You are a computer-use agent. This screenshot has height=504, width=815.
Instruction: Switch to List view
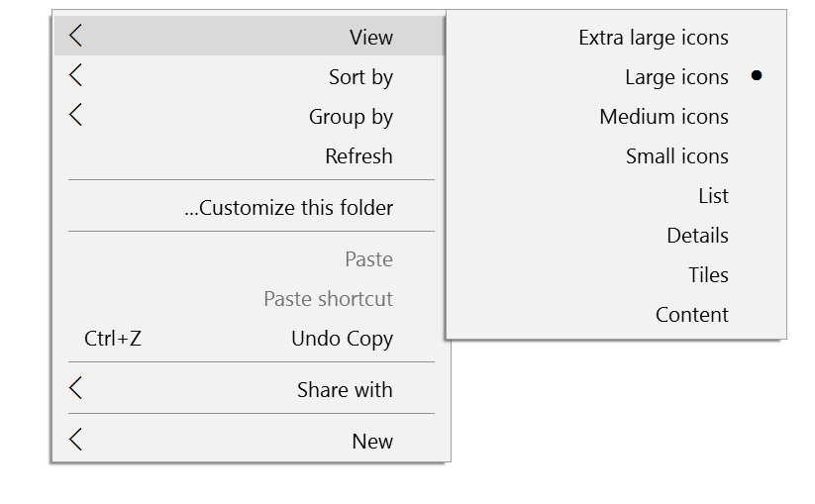713,196
